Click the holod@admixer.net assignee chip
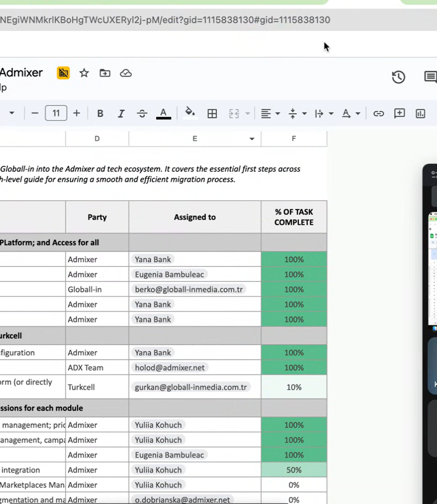Image resolution: width=437 pixels, height=504 pixels. click(x=170, y=367)
